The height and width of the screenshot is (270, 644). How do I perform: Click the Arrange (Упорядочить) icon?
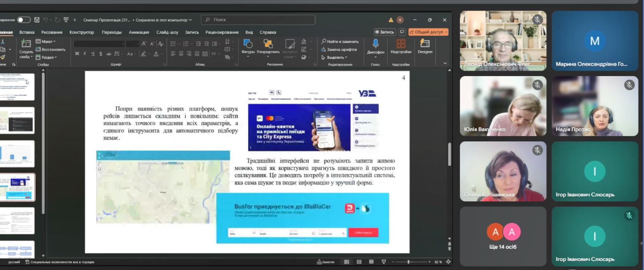[268, 45]
